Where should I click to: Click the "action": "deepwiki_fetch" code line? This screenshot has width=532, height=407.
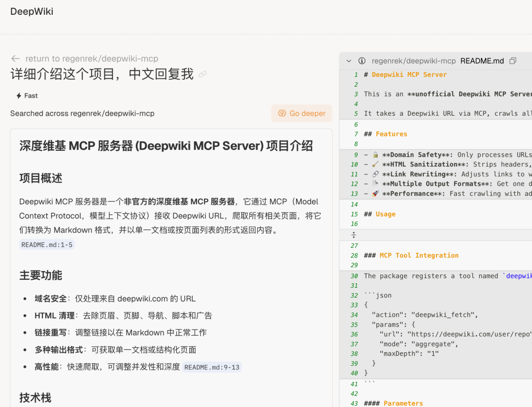425,315
